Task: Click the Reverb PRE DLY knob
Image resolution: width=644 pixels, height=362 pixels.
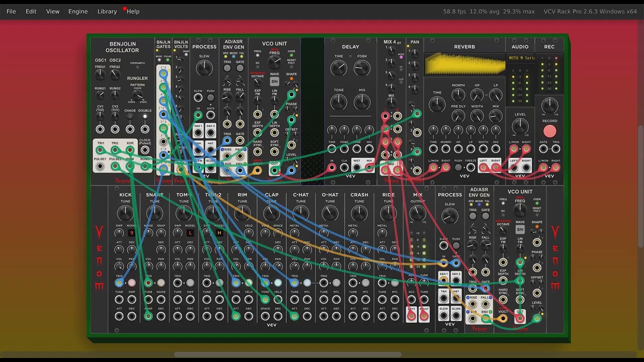Action: click(458, 116)
